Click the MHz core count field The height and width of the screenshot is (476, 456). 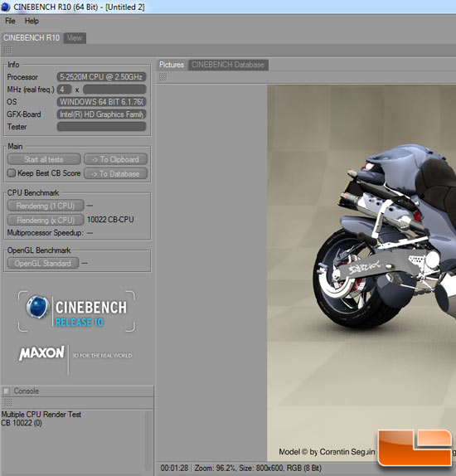click(64, 90)
